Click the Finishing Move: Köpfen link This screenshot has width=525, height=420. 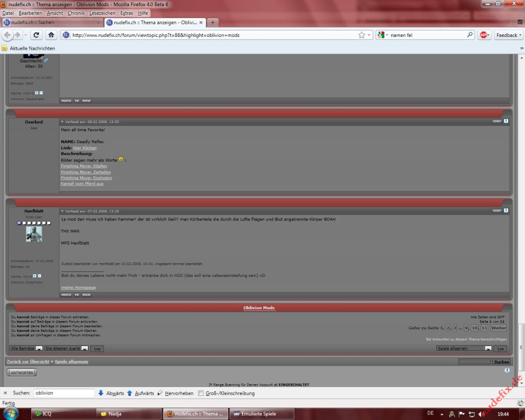click(x=84, y=166)
